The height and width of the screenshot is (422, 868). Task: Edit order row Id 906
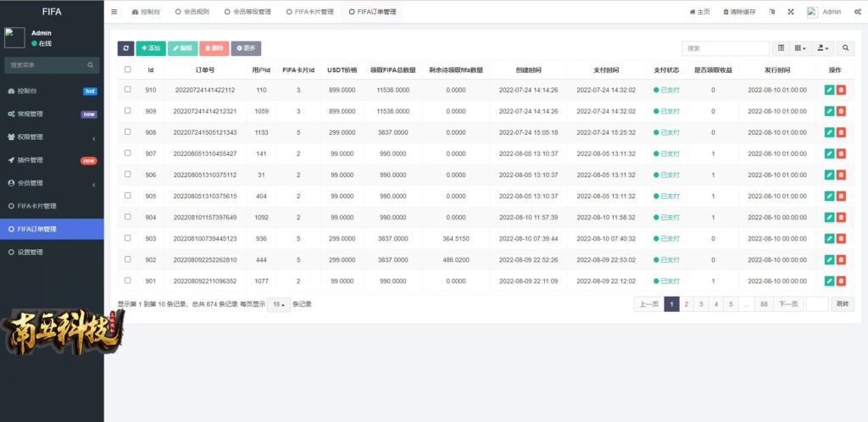pyautogui.click(x=829, y=175)
